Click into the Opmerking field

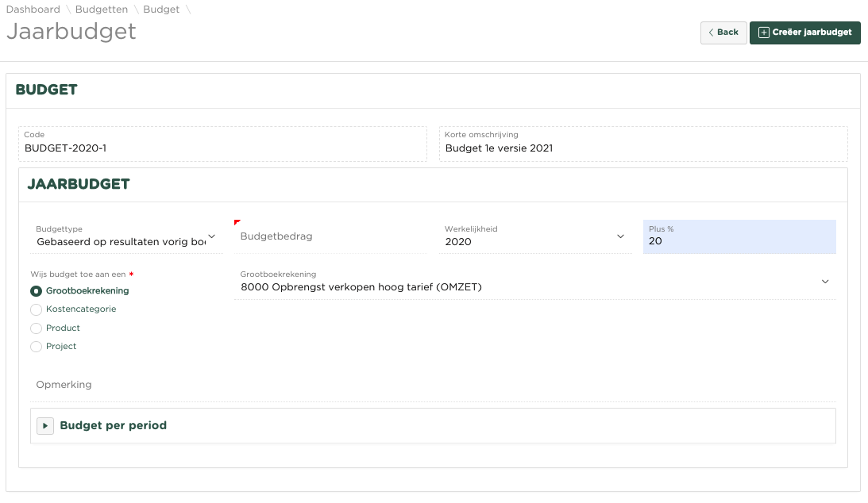433,385
